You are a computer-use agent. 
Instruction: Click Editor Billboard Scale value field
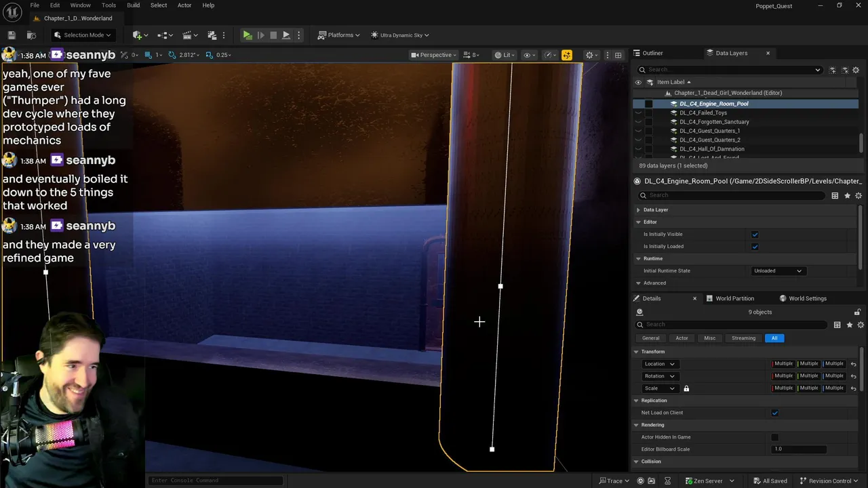click(x=799, y=449)
